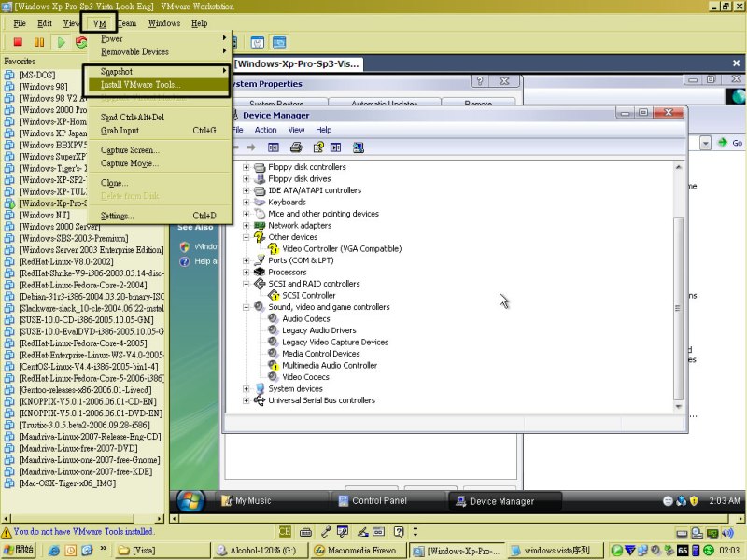
Task: Click the red stop power-off icon
Action: point(18,42)
